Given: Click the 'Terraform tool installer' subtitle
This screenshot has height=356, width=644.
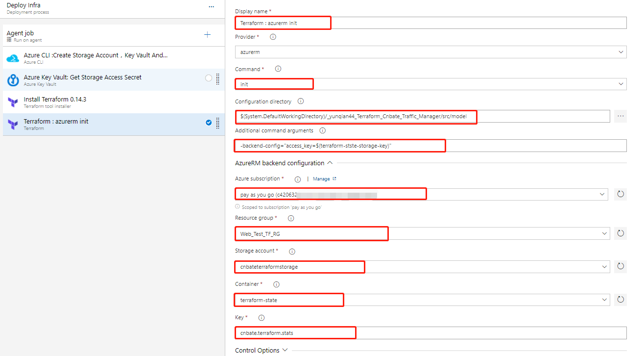Looking at the screenshot, I should (x=48, y=106).
